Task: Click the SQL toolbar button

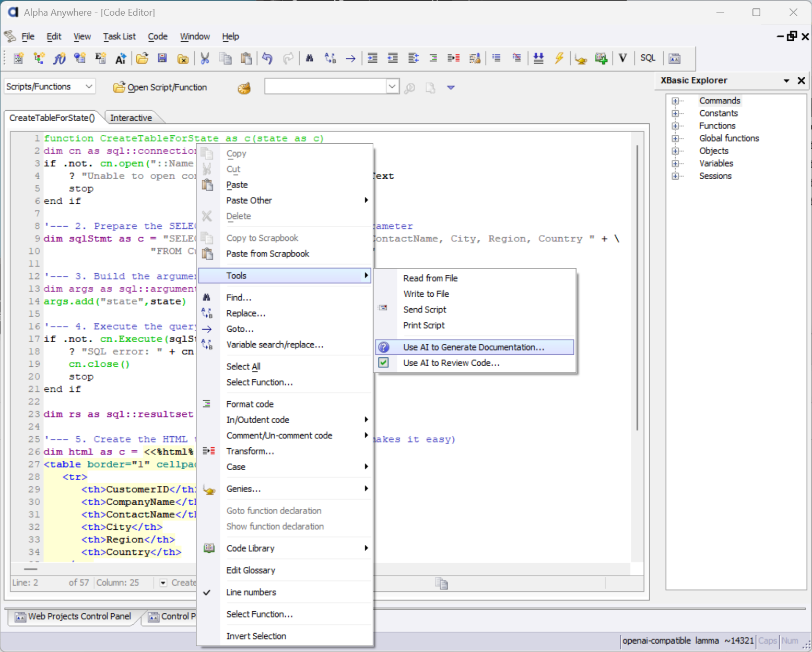Action: [648, 58]
